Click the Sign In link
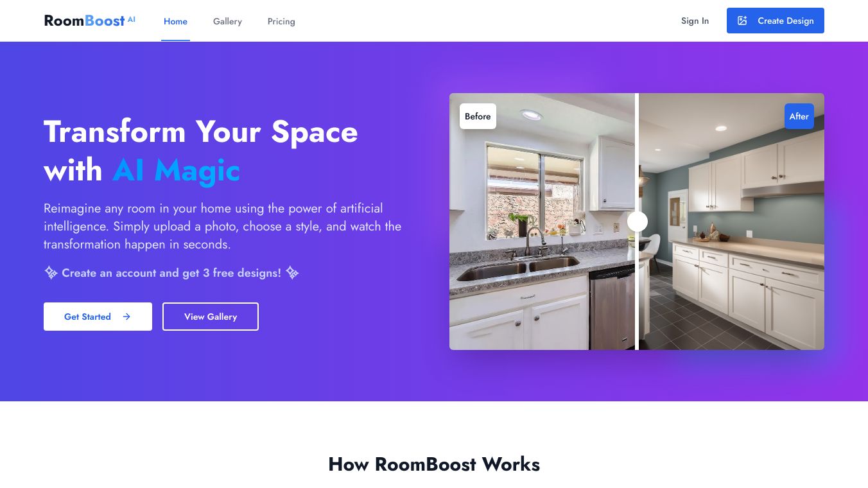The height and width of the screenshot is (488, 868). (x=695, y=21)
